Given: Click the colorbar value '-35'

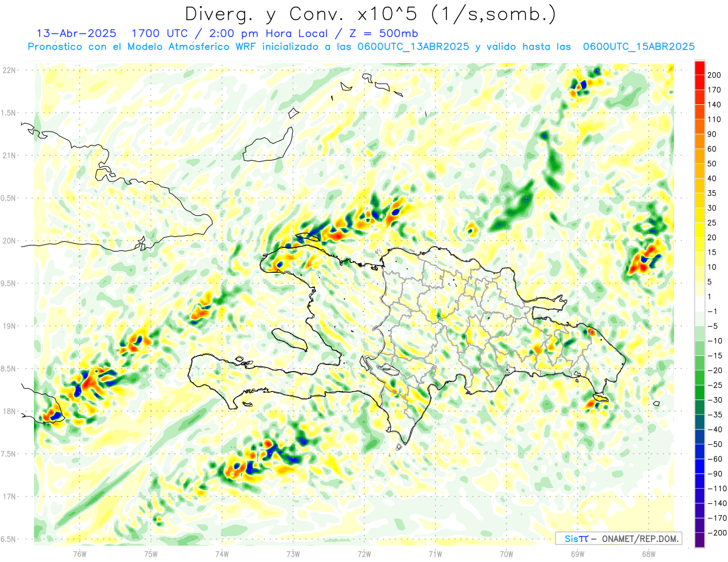Looking at the screenshot, I should pyautogui.click(x=716, y=415).
